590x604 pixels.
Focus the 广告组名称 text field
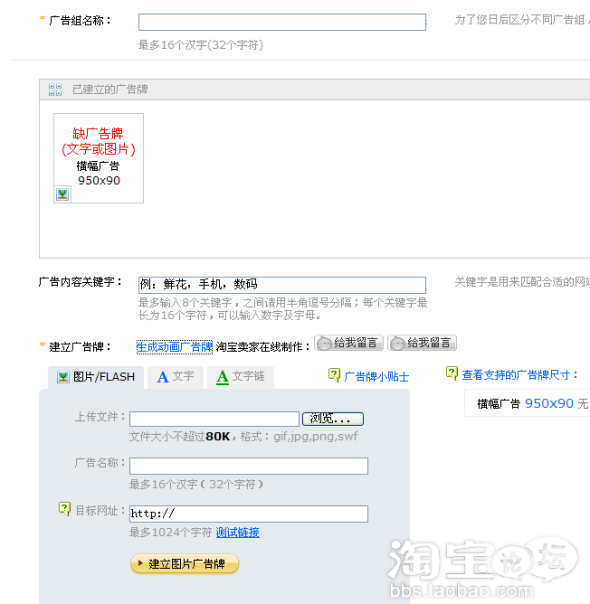[x=282, y=22]
